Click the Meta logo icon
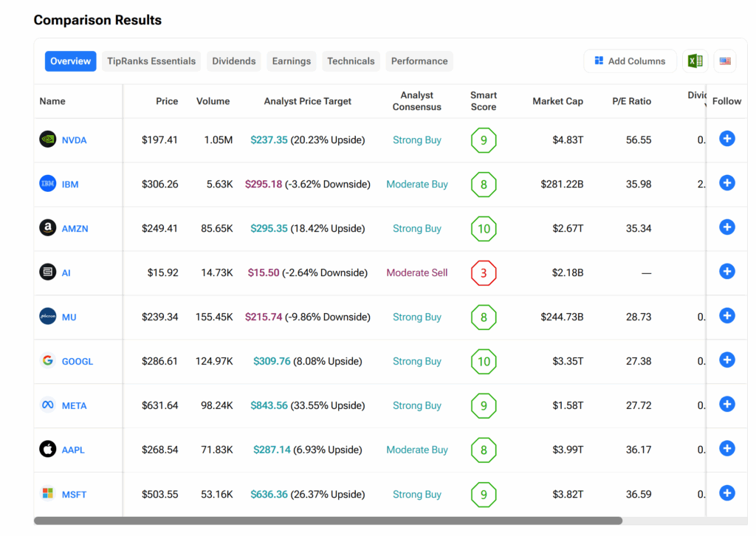Viewport: 756px width, 536px height. coord(48,405)
